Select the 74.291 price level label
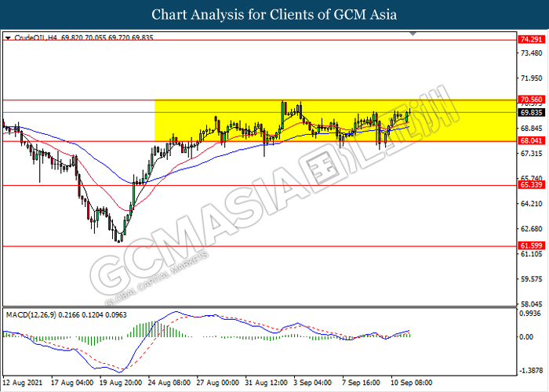 (531, 39)
